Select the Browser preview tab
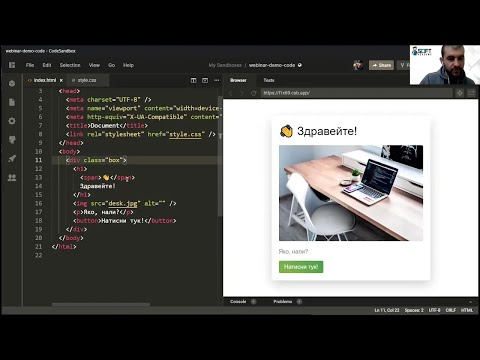 (238, 80)
